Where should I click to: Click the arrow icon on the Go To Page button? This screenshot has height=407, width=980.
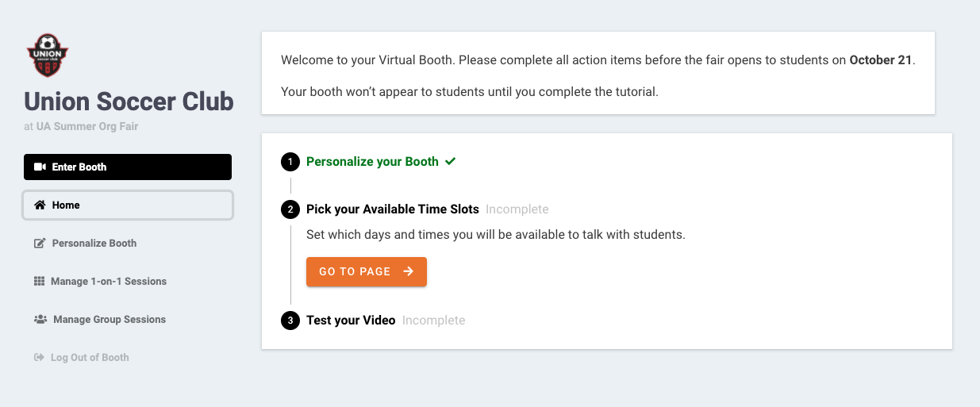409,271
